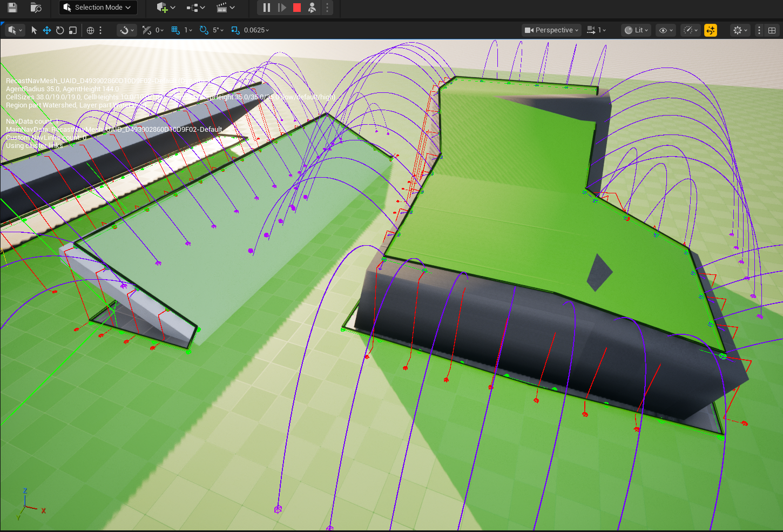Open the Cinematics clapperboard menu
783x532 pixels.
[x=226, y=8]
